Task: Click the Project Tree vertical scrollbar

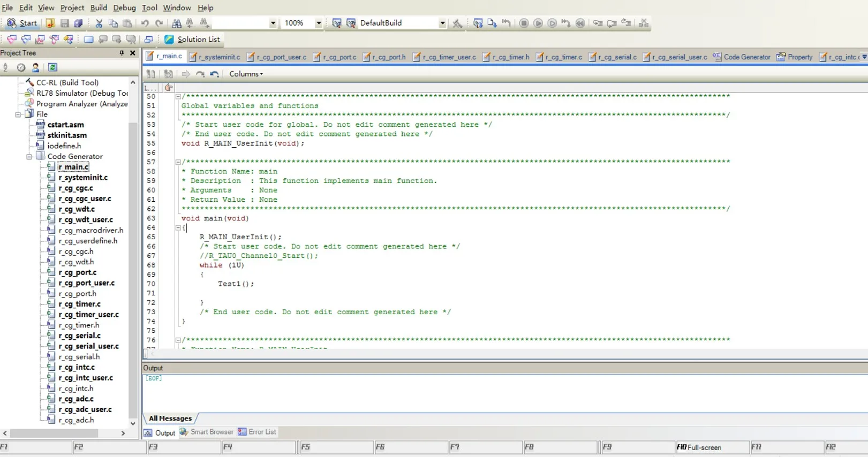Action: [133, 268]
